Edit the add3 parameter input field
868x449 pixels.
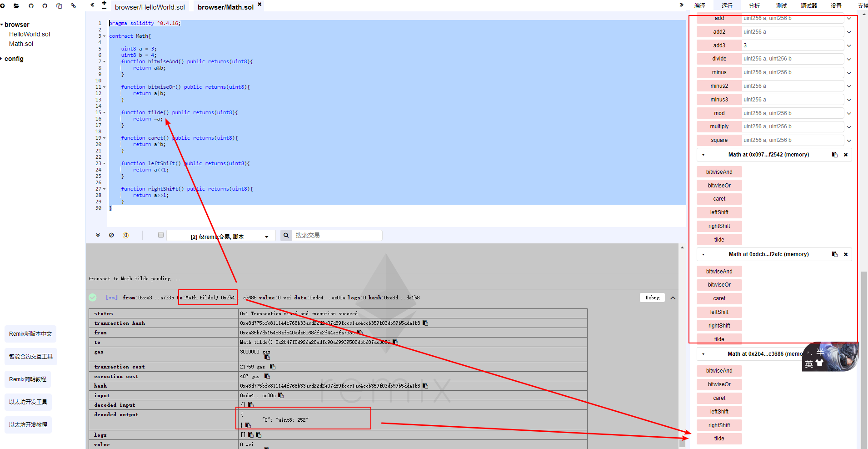[793, 45]
